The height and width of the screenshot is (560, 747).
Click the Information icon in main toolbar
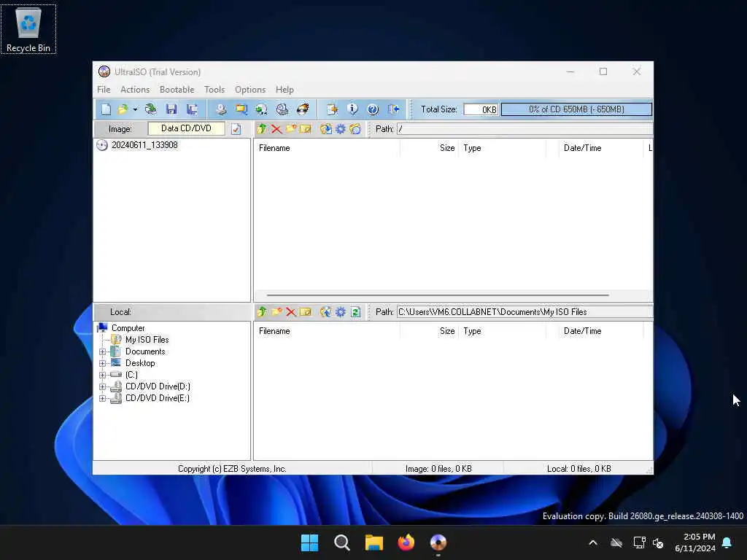(x=352, y=109)
